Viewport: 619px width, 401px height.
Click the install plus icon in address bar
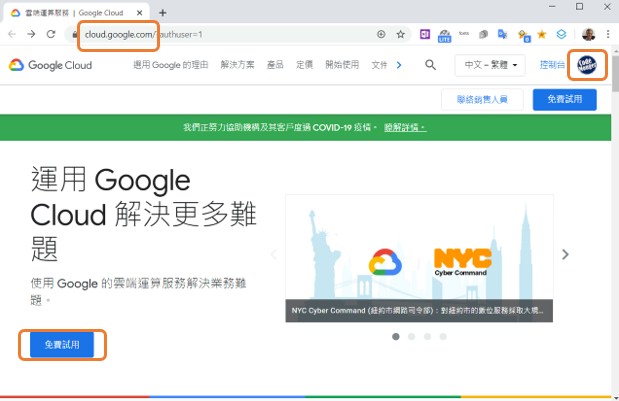click(x=381, y=34)
